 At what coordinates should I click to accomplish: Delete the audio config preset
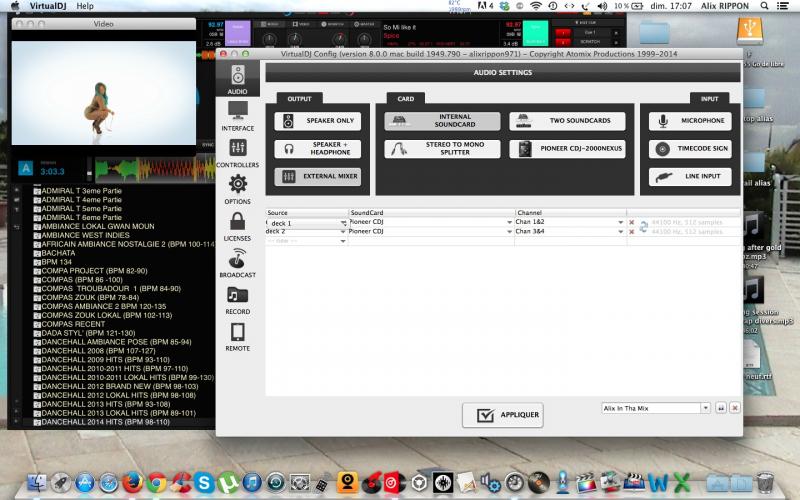click(735, 408)
